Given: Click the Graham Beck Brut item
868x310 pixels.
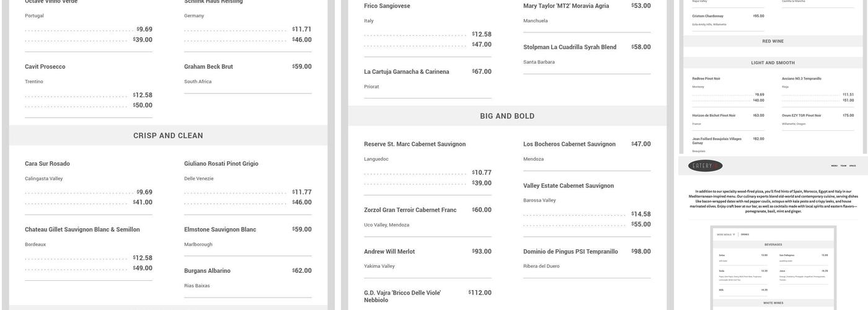Looking at the screenshot, I should 208,67.
